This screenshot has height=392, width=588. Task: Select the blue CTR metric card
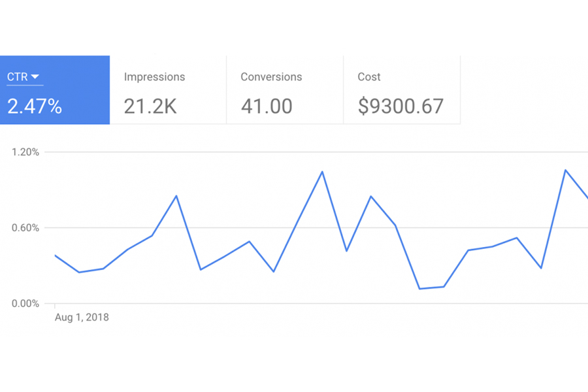pos(55,90)
